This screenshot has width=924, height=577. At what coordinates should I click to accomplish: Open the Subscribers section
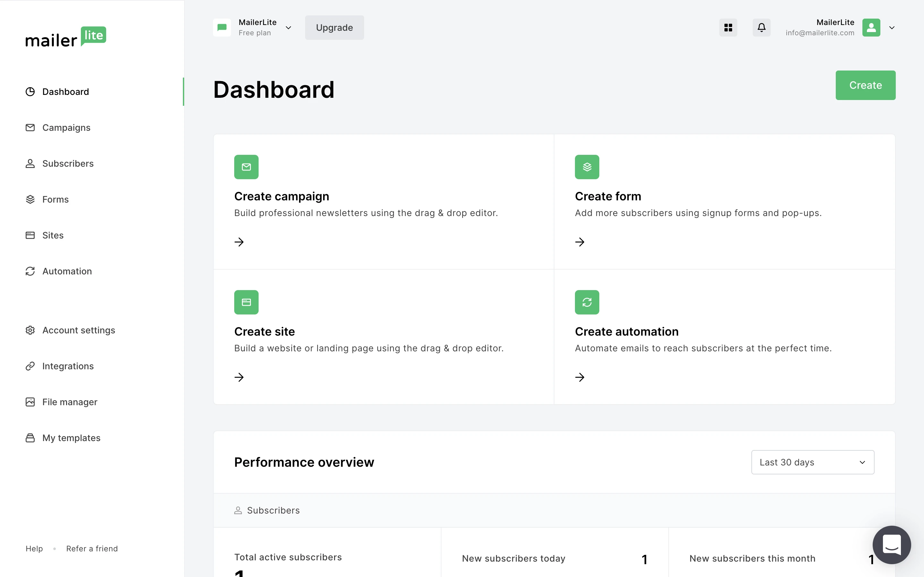tap(68, 163)
